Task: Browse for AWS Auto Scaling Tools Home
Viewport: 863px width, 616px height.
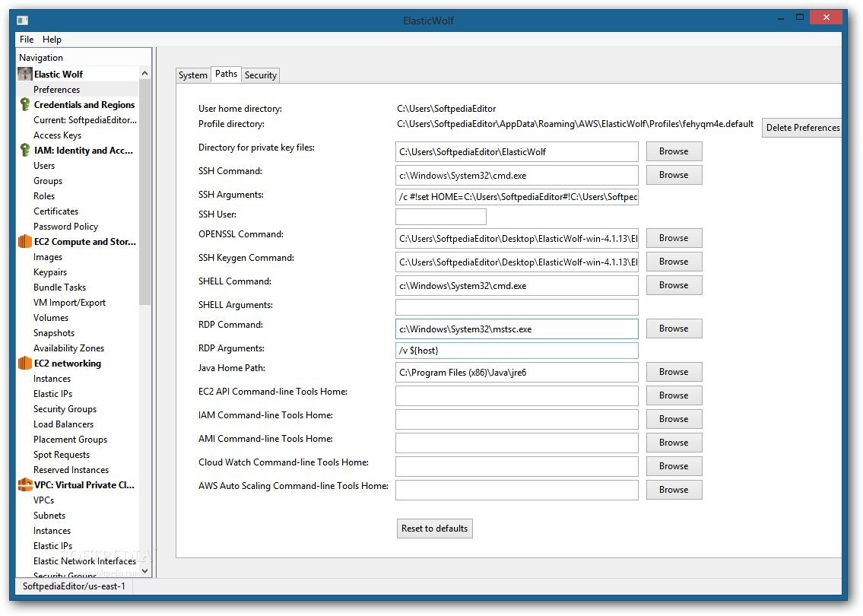Action: tap(674, 490)
